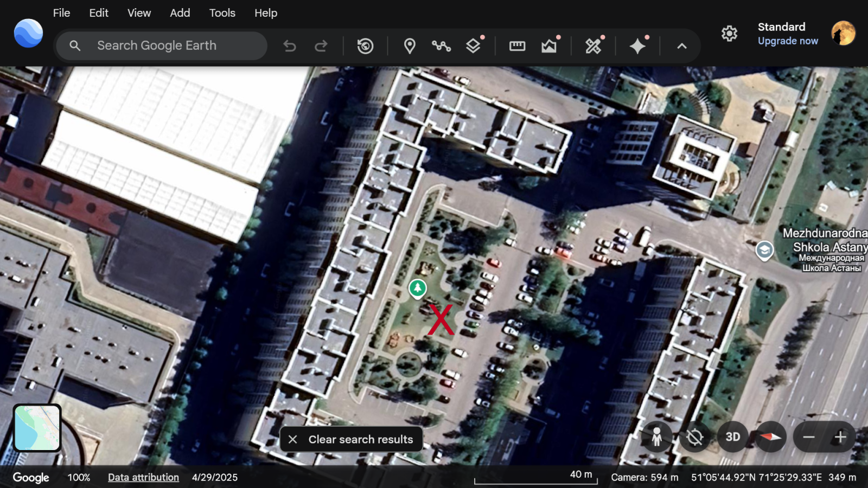
Task: Open the View menu dropdown
Action: [x=139, y=13]
